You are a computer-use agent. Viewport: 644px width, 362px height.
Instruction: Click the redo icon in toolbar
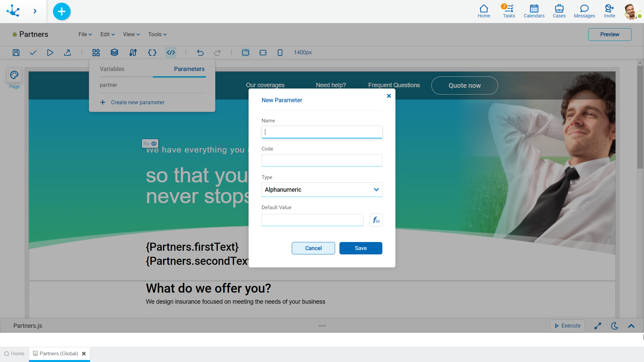(217, 53)
